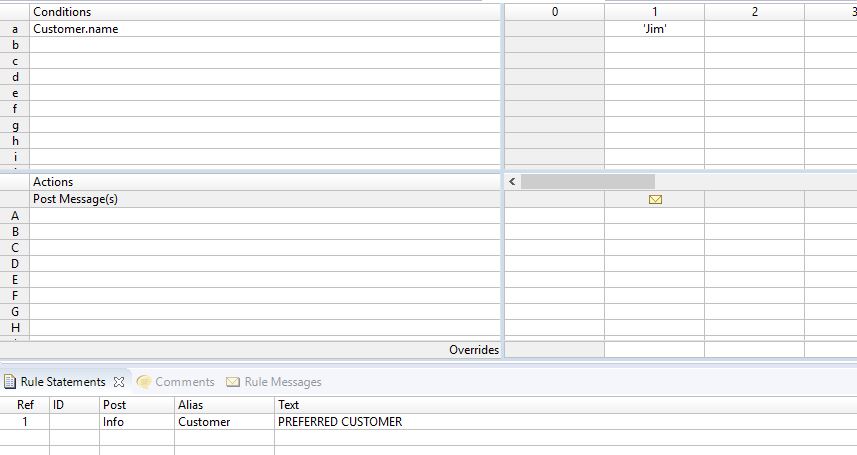Click the Customer cell in Alias column
This screenshot has height=455, width=857.
coord(224,422)
